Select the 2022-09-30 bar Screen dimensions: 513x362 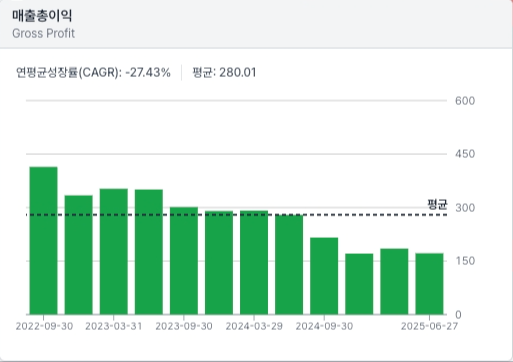(43, 241)
